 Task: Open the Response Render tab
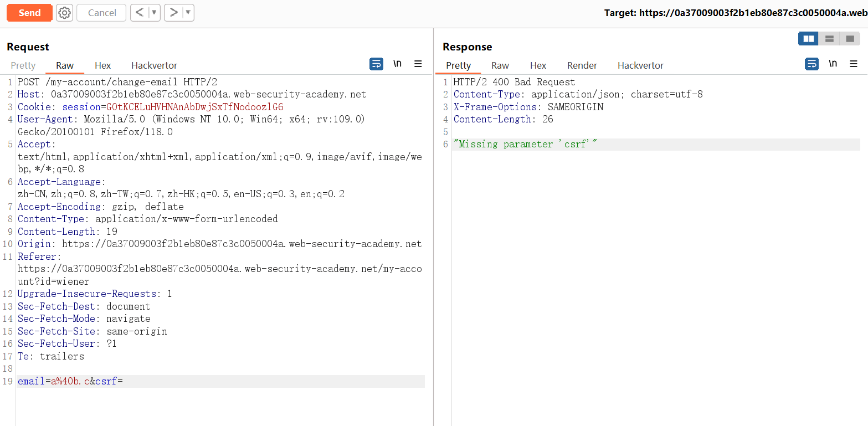tap(582, 65)
